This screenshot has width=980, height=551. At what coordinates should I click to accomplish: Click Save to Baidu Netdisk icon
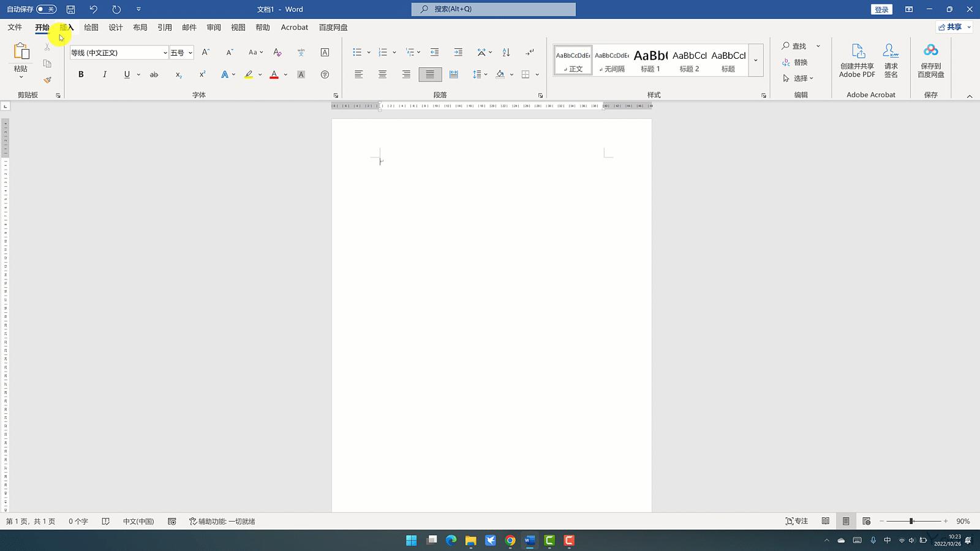pos(930,61)
